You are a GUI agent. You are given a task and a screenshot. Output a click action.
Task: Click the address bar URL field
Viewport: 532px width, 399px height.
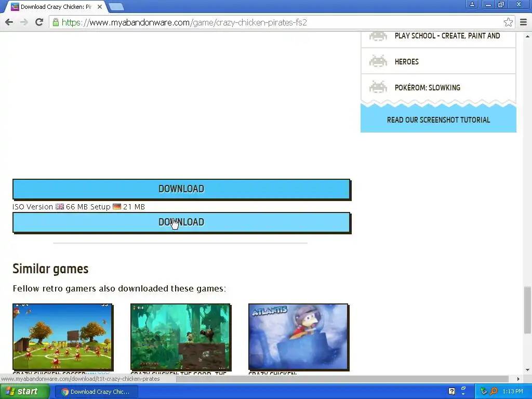[x=282, y=22]
